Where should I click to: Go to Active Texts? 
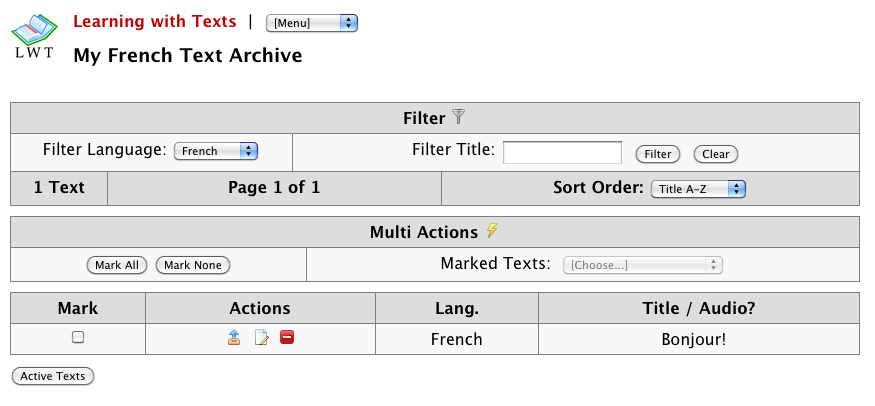point(52,376)
